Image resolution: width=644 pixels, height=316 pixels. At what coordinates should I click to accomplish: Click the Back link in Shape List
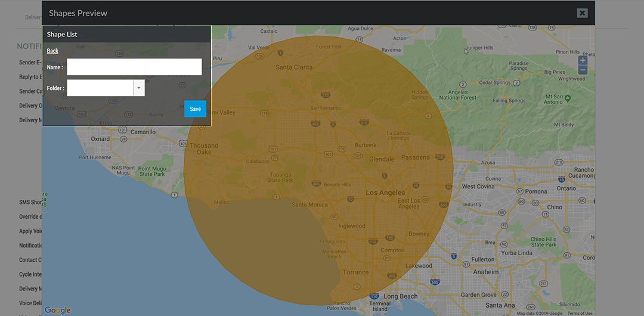click(52, 51)
